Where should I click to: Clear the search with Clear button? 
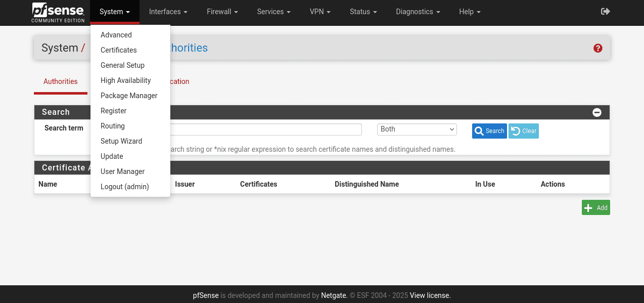tap(523, 131)
